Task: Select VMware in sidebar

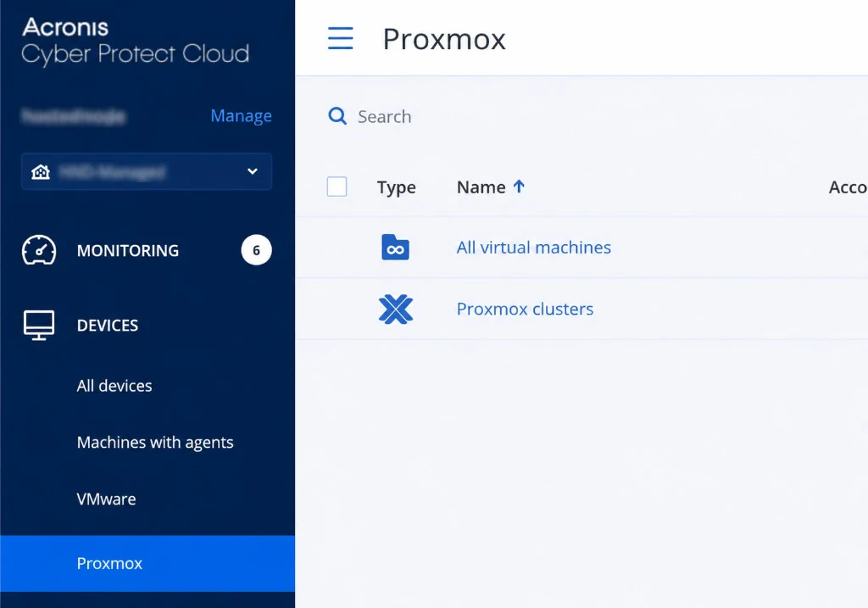Action: (x=106, y=499)
